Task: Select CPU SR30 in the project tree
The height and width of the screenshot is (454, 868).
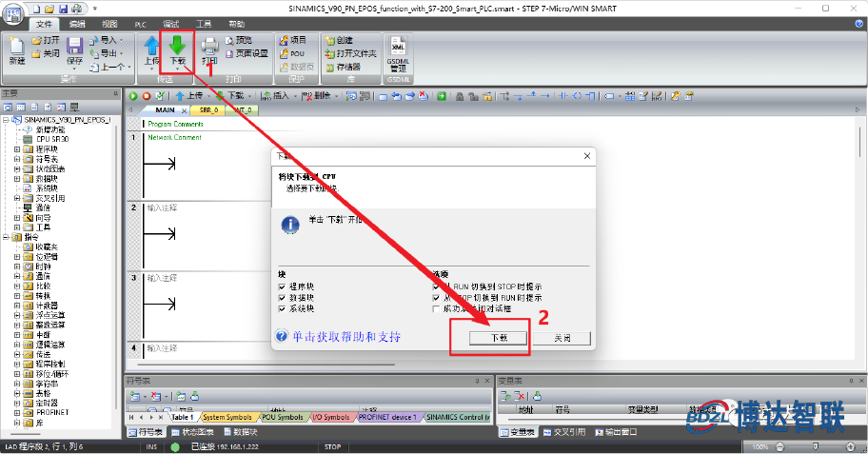Action: click(52, 139)
